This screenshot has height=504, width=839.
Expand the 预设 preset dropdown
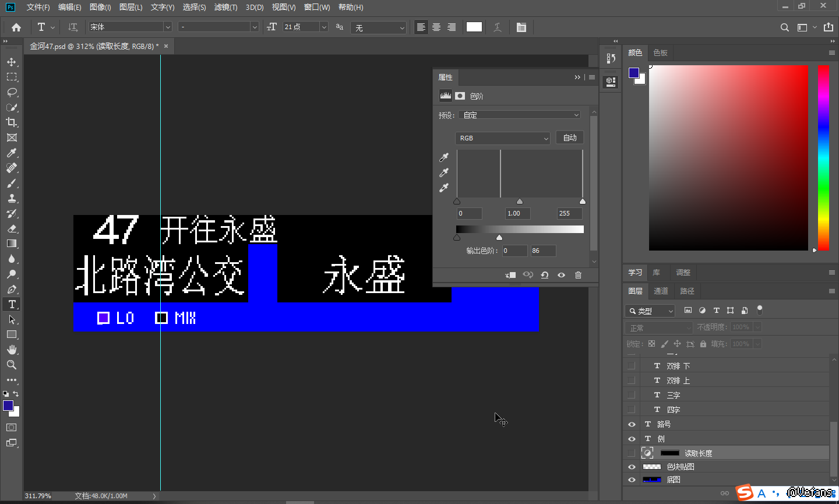519,115
